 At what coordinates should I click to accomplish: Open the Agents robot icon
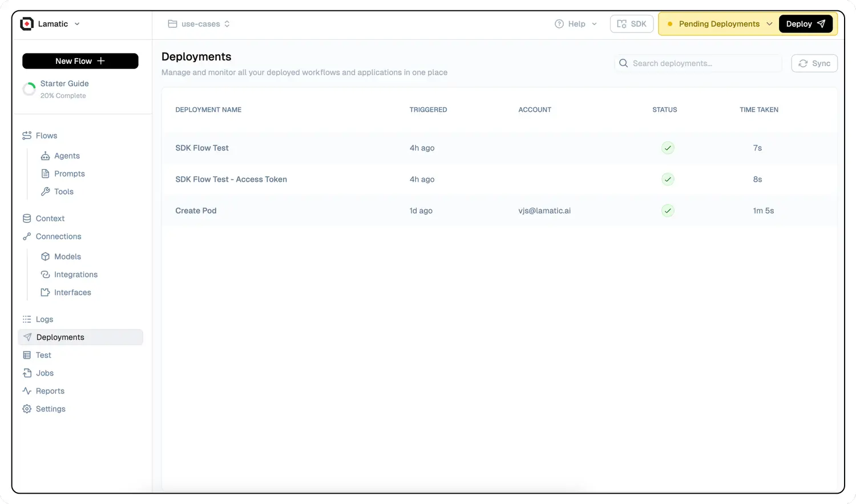tap(45, 156)
